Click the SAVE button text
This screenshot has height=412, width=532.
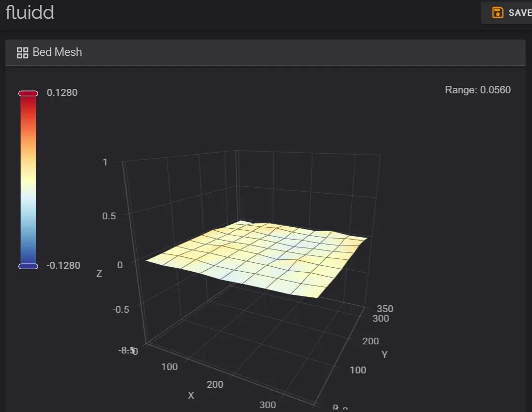pos(520,13)
